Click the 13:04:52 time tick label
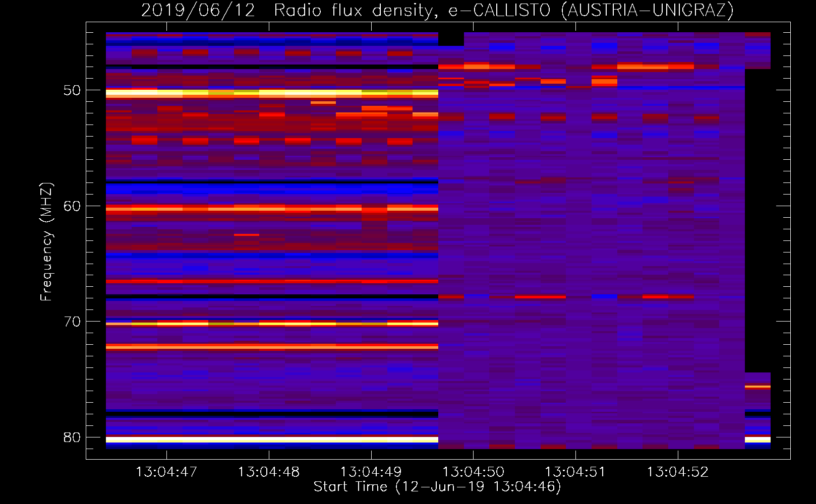 pyautogui.click(x=678, y=472)
